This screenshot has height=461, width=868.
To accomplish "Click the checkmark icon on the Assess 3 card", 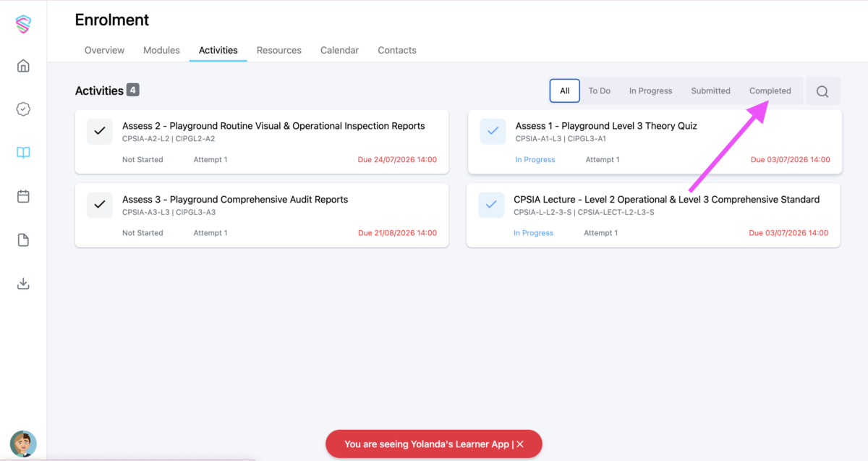I will (x=100, y=205).
